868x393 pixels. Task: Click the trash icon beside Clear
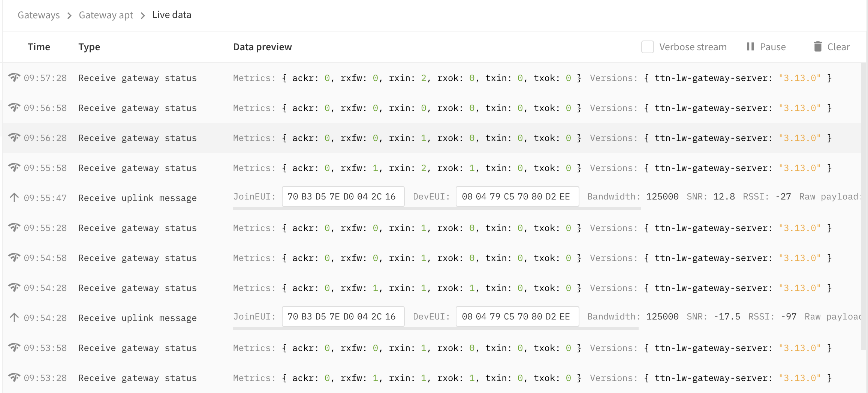point(818,46)
